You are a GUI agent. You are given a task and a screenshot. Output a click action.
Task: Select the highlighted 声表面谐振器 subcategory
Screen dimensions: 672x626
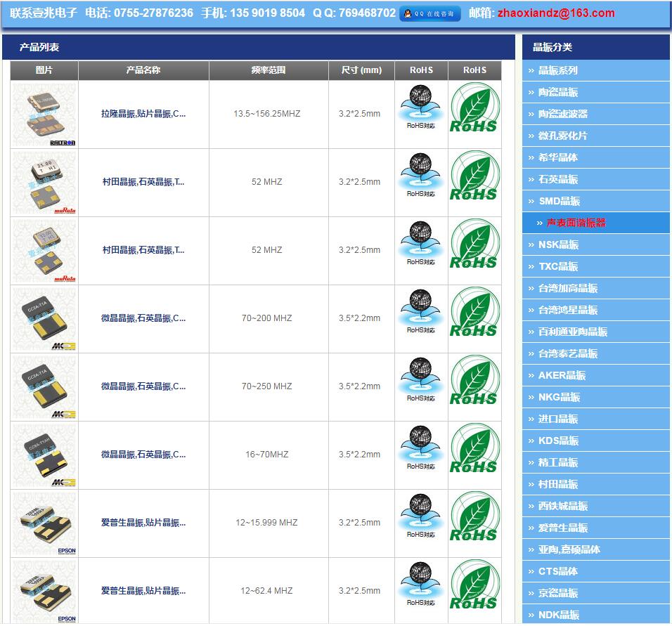coord(576,223)
